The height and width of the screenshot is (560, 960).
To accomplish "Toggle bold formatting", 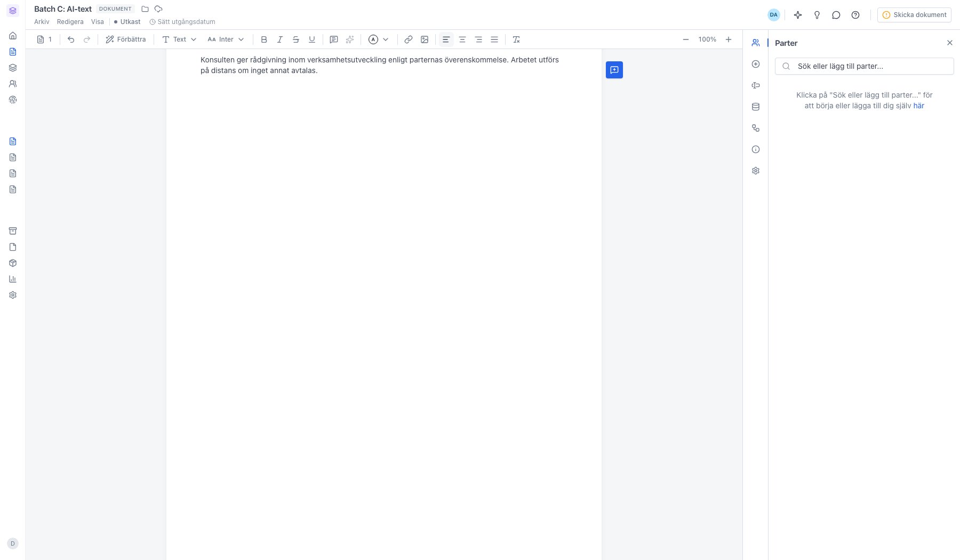I will pyautogui.click(x=264, y=39).
